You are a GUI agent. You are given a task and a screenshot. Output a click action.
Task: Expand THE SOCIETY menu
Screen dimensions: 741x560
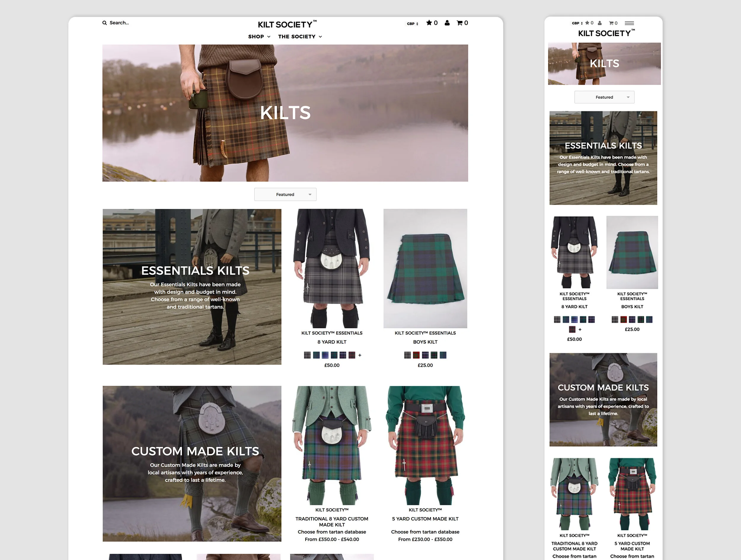[300, 36]
